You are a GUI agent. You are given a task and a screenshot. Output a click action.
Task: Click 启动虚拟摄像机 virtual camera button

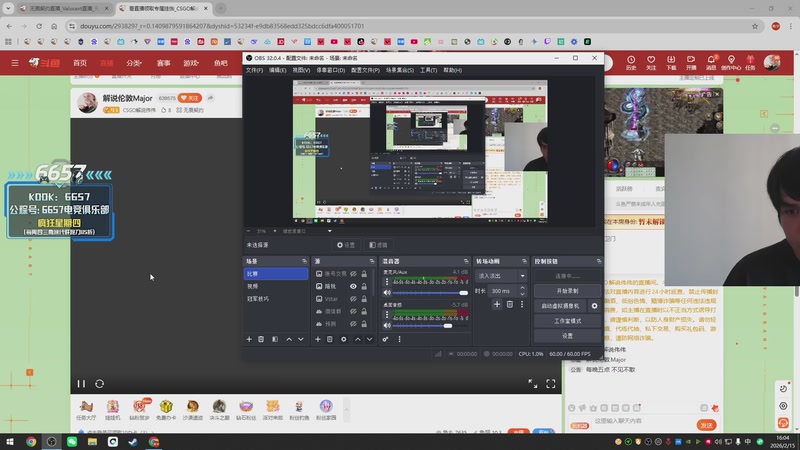560,306
